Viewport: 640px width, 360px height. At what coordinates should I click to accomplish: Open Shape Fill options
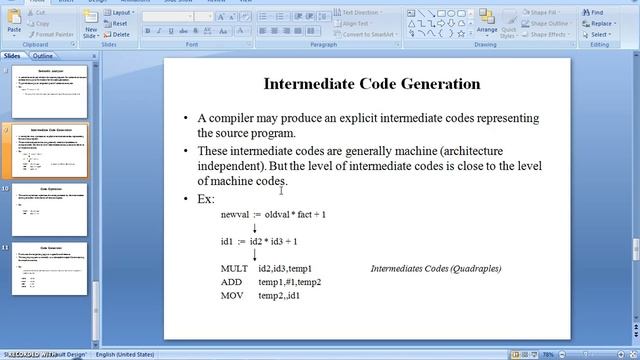click(541, 13)
